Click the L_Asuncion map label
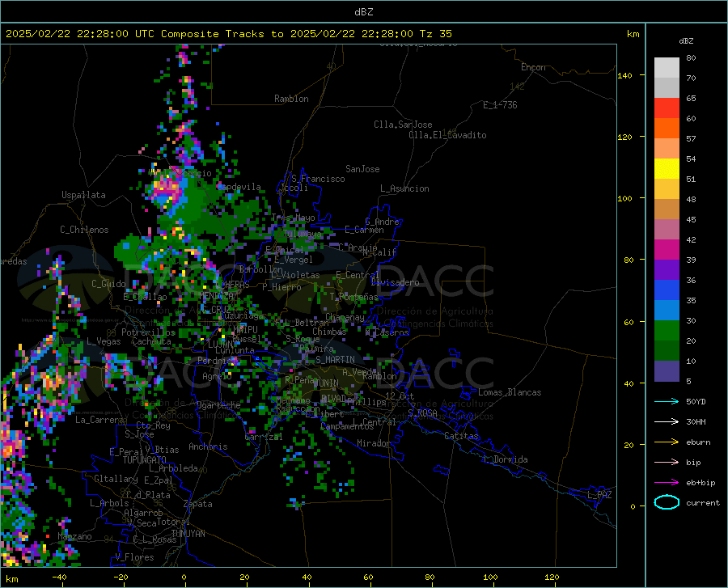The image size is (728, 588). [x=404, y=188]
